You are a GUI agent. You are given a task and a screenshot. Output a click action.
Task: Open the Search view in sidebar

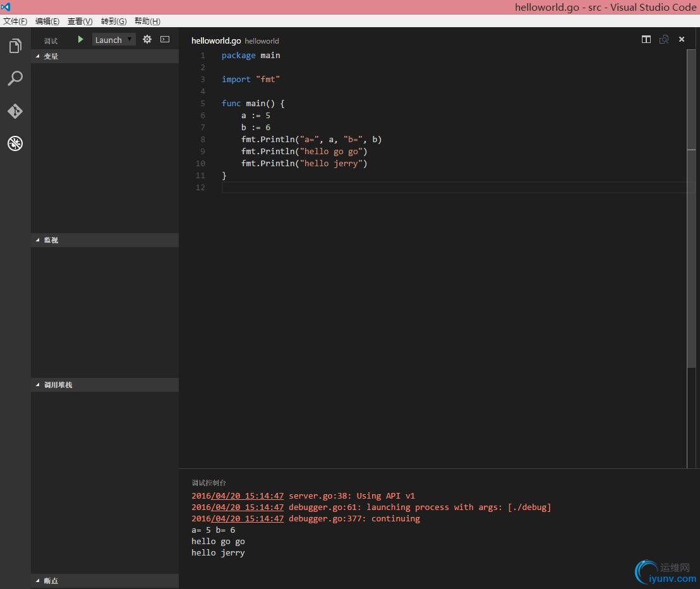[15, 78]
